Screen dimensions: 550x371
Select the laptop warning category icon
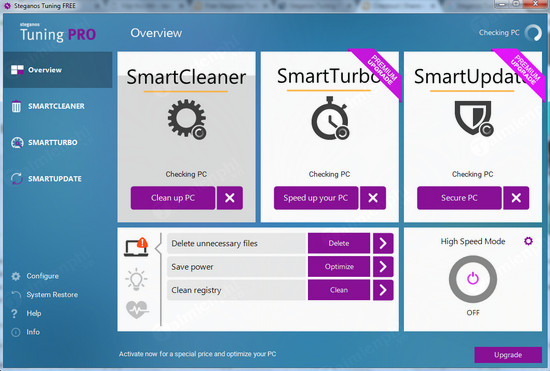coord(136,247)
